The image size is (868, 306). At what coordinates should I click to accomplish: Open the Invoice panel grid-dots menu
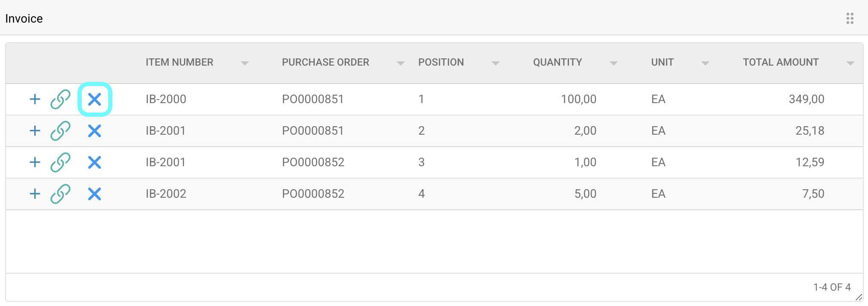coord(850,18)
